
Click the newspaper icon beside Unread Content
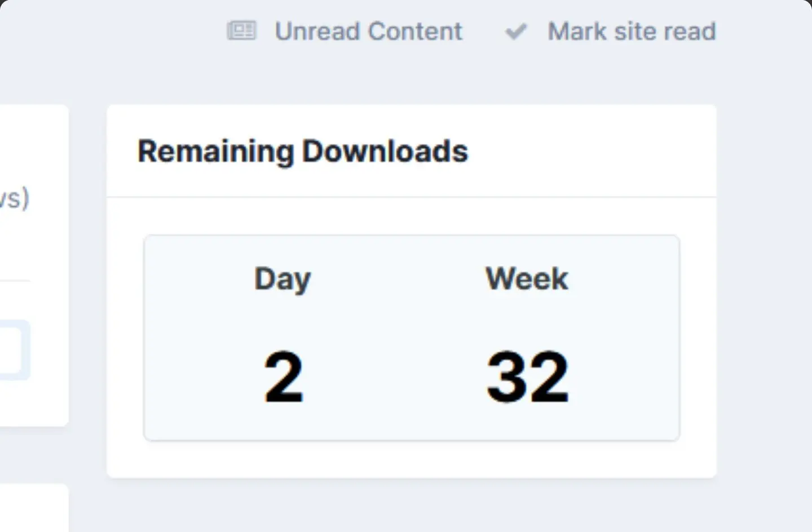tap(241, 31)
